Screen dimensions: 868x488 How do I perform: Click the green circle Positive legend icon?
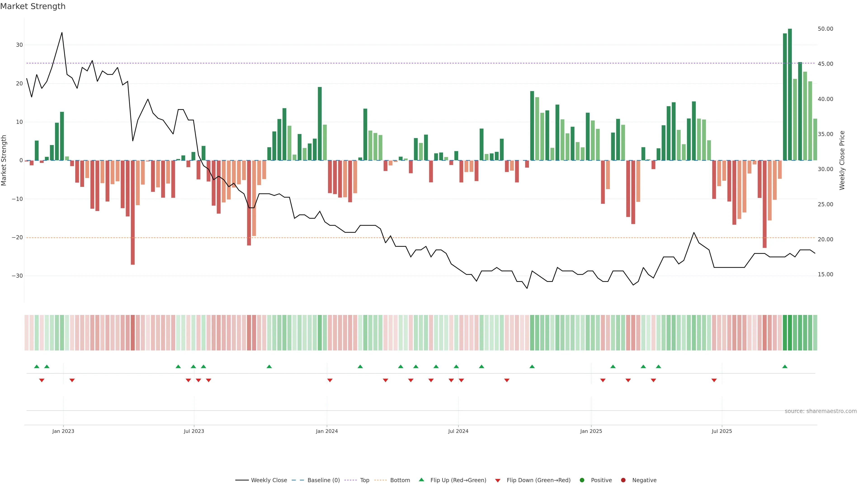(582, 480)
